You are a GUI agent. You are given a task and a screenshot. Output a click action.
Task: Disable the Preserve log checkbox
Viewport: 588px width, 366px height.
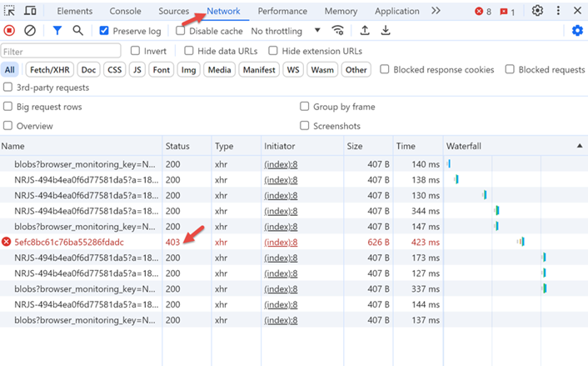point(104,31)
